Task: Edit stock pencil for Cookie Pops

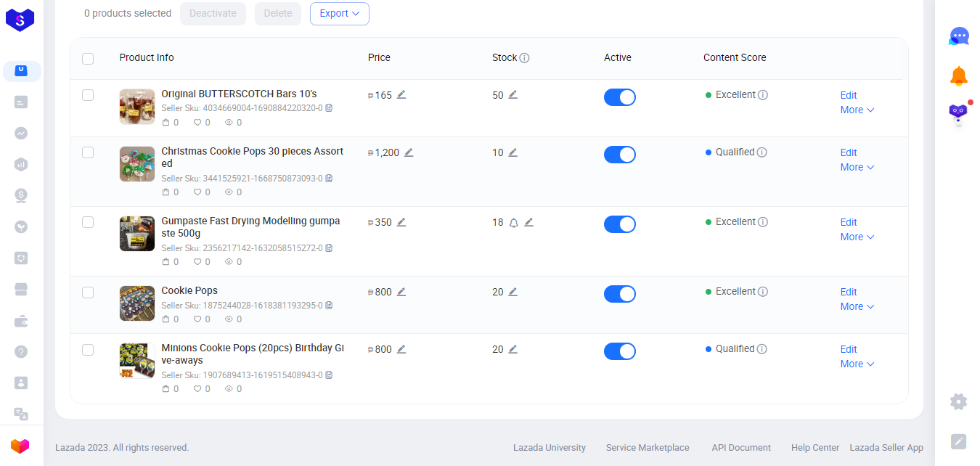Action: click(x=513, y=292)
